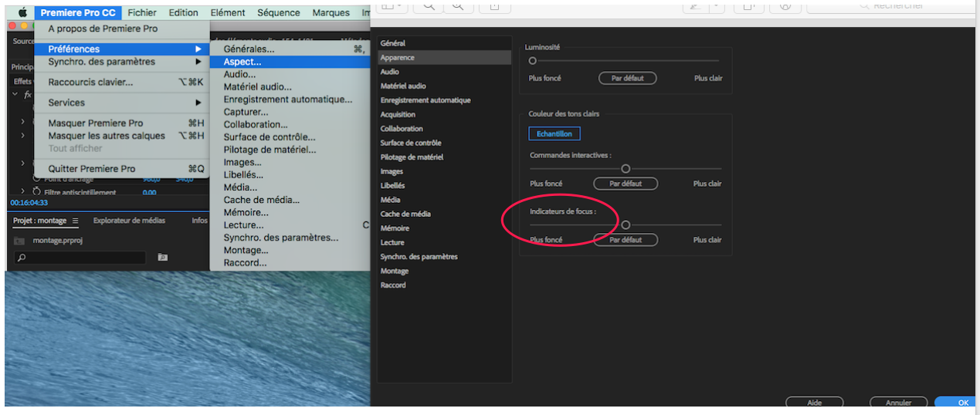Open Synchro. des paramètres in application menu
Viewport: 980px width, 415px height.
[121, 62]
